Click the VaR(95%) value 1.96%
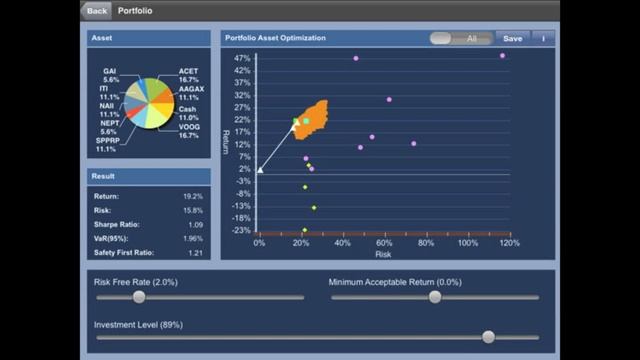640x360 pixels. [x=193, y=238]
